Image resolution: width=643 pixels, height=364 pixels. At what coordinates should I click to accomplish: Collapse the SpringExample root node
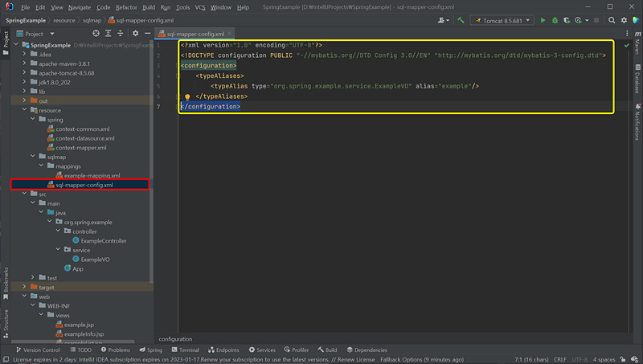tap(16, 45)
